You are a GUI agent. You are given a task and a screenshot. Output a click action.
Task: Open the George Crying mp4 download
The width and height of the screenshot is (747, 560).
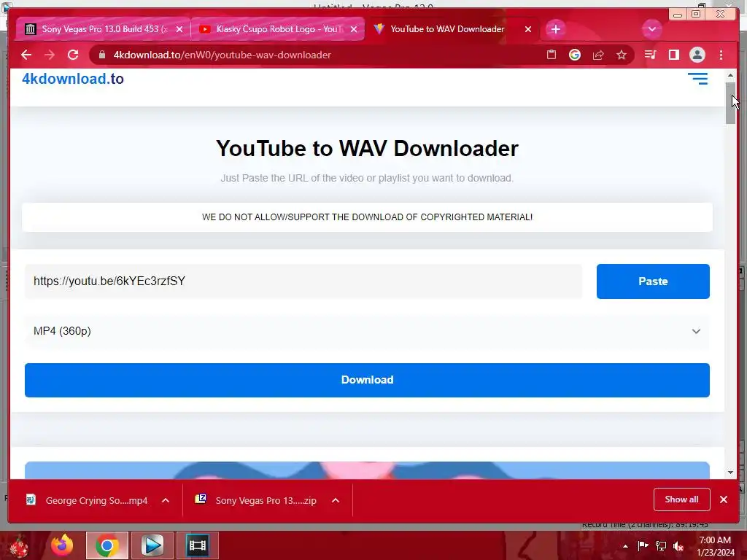point(87,500)
